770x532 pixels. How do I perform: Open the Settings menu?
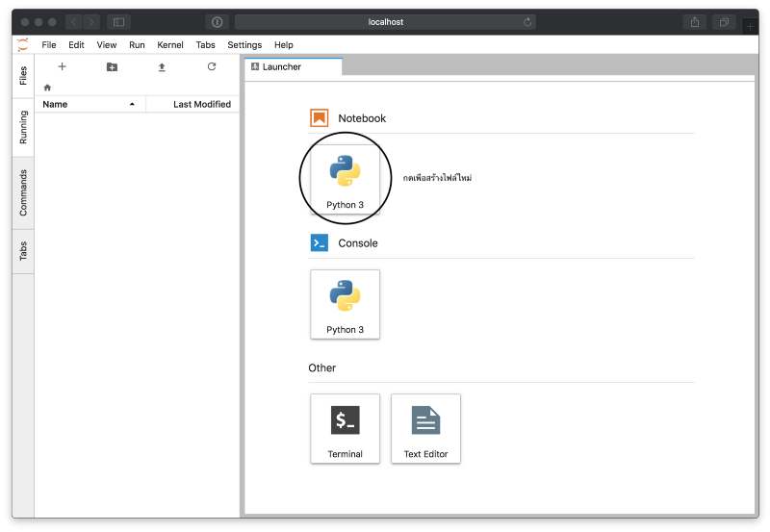[244, 44]
